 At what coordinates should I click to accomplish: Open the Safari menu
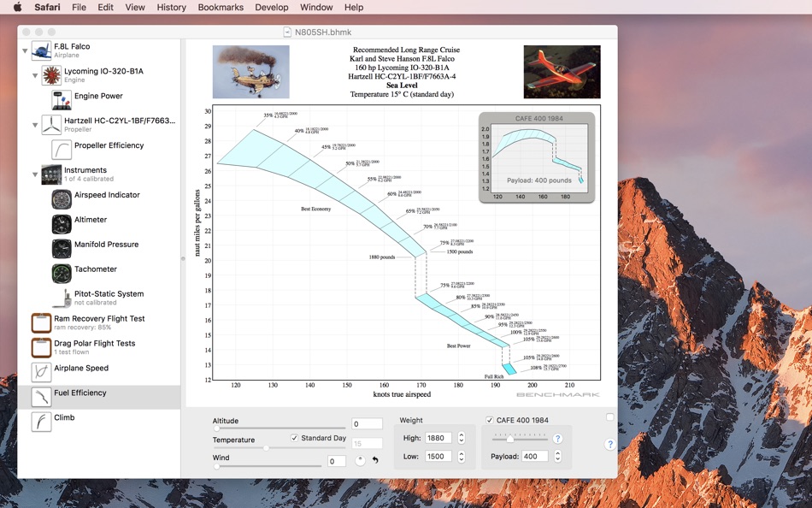(47, 7)
